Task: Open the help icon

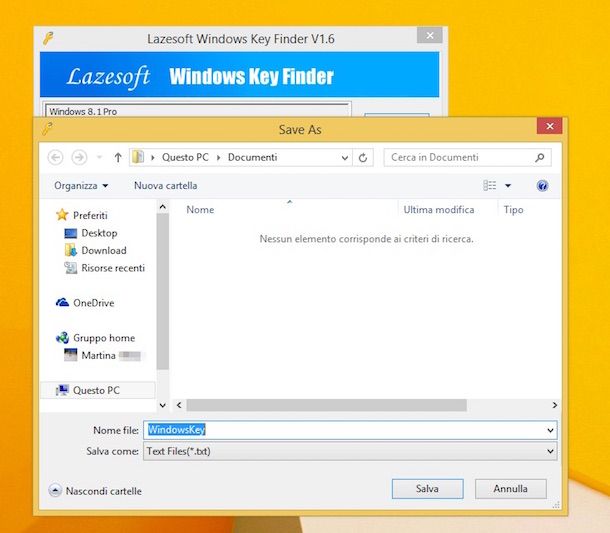Action: 542,186
